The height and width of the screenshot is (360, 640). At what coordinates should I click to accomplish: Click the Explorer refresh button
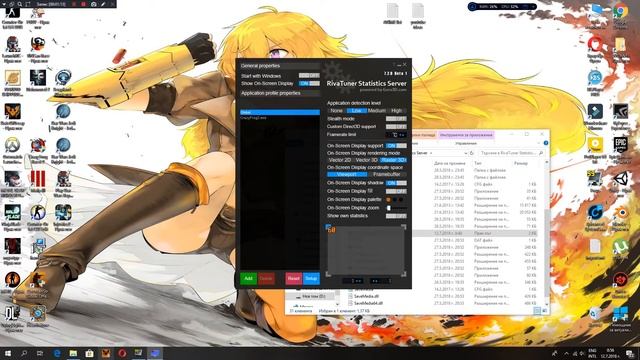pyautogui.click(x=472, y=153)
